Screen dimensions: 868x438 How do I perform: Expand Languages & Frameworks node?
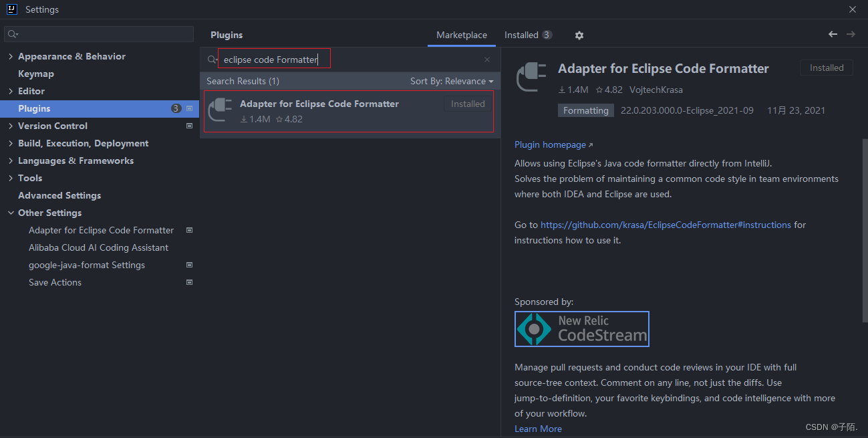point(11,160)
